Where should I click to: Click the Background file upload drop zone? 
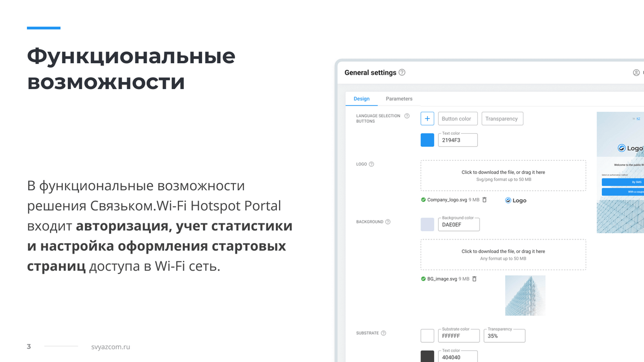pyautogui.click(x=503, y=255)
